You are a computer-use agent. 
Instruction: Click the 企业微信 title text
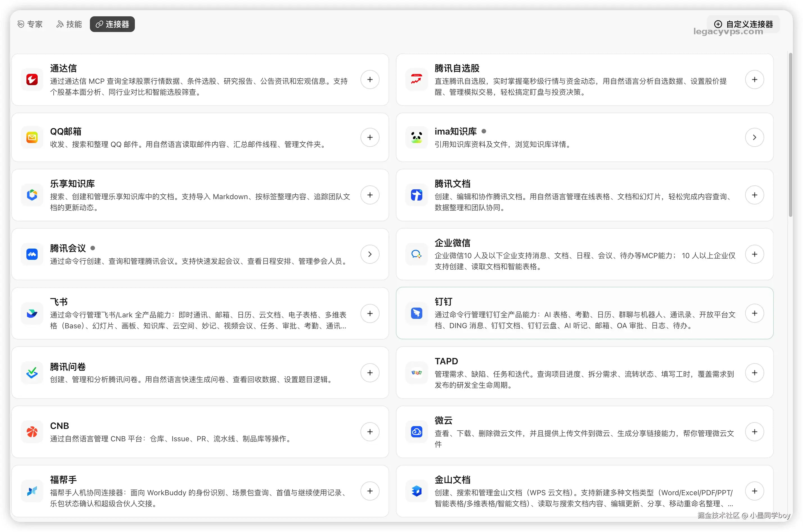pyautogui.click(x=453, y=243)
